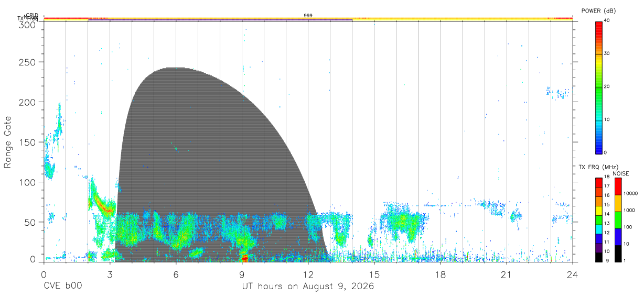Select range gate tick label '250'
This screenshot has width=644, height=297.
[x=28, y=62]
